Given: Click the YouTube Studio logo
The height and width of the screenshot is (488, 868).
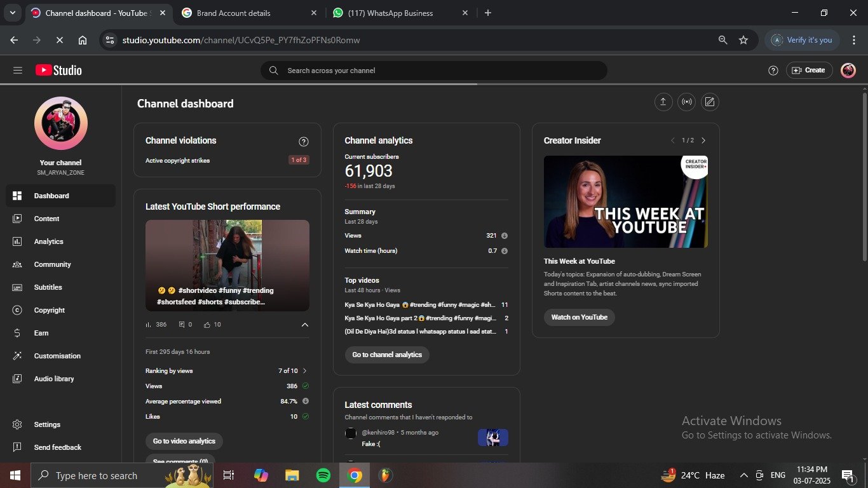Looking at the screenshot, I should [x=58, y=71].
